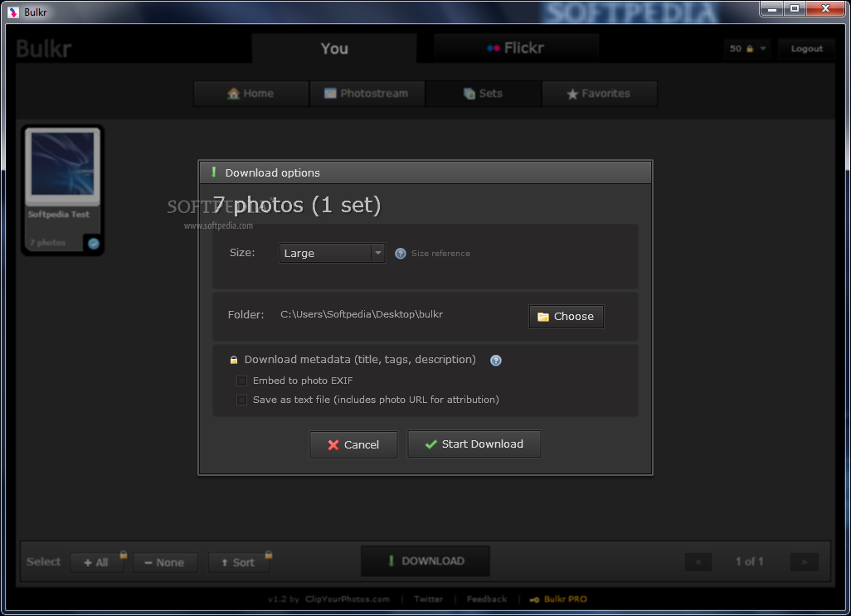Click the Sets stack icon

(x=469, y=93)
